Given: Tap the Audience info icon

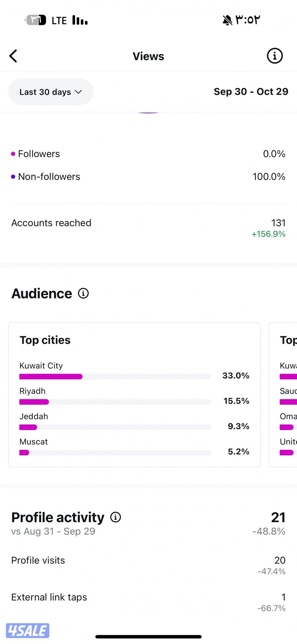Looking at the screenshot, I should pos(83,293).
